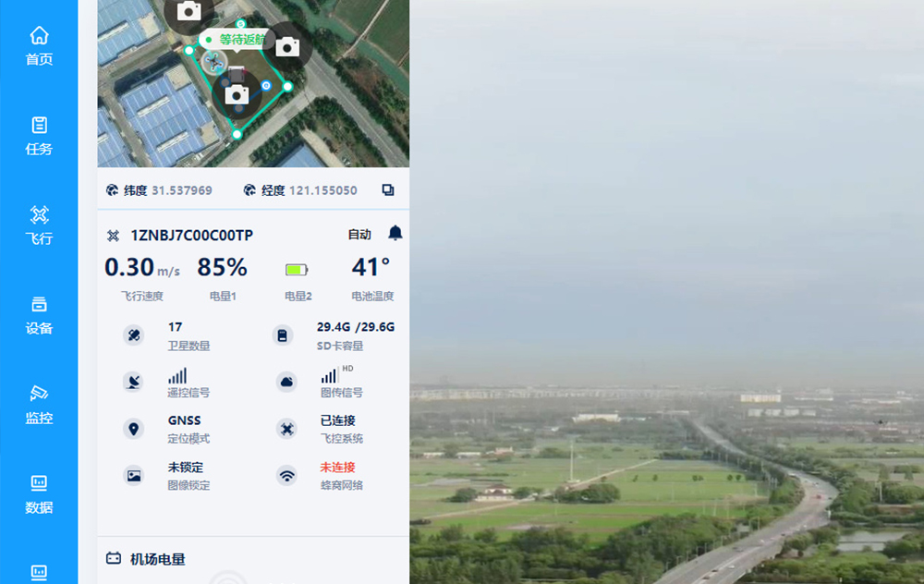This screenshot has height=584, width=924.
Task: Click the drone ID 1ZNBJ7C00C00TP
Action: tap(191, 236)
